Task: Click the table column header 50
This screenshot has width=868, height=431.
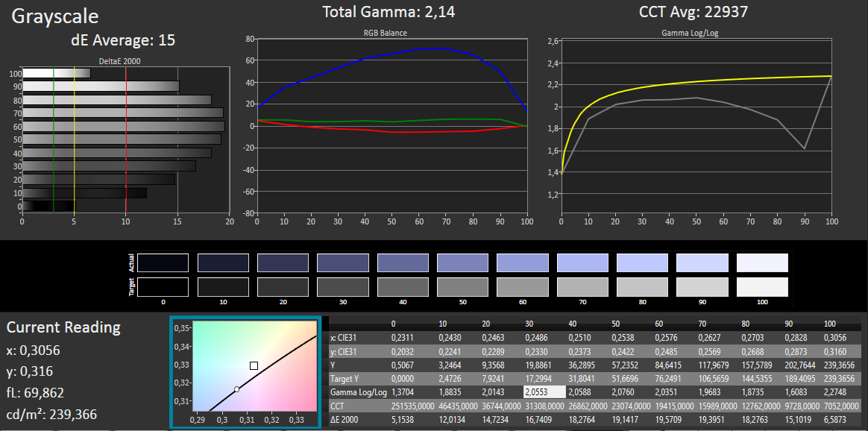Action: [x=615, y=324]
